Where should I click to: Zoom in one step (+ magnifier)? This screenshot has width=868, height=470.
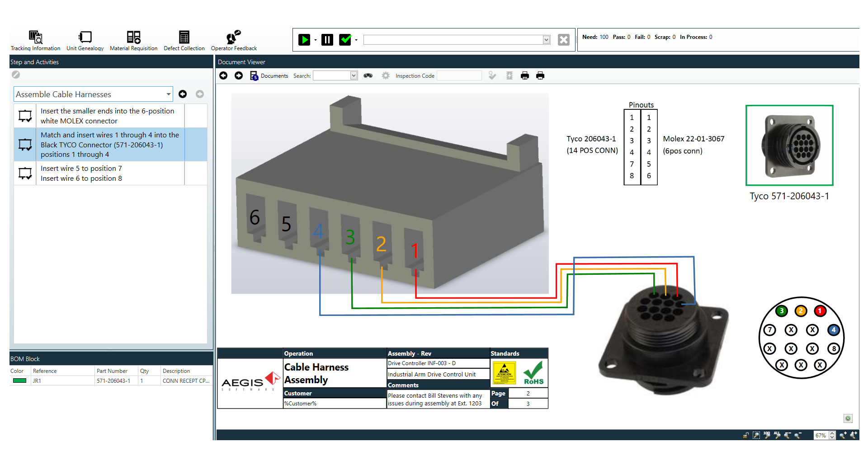tap(843, 435)
